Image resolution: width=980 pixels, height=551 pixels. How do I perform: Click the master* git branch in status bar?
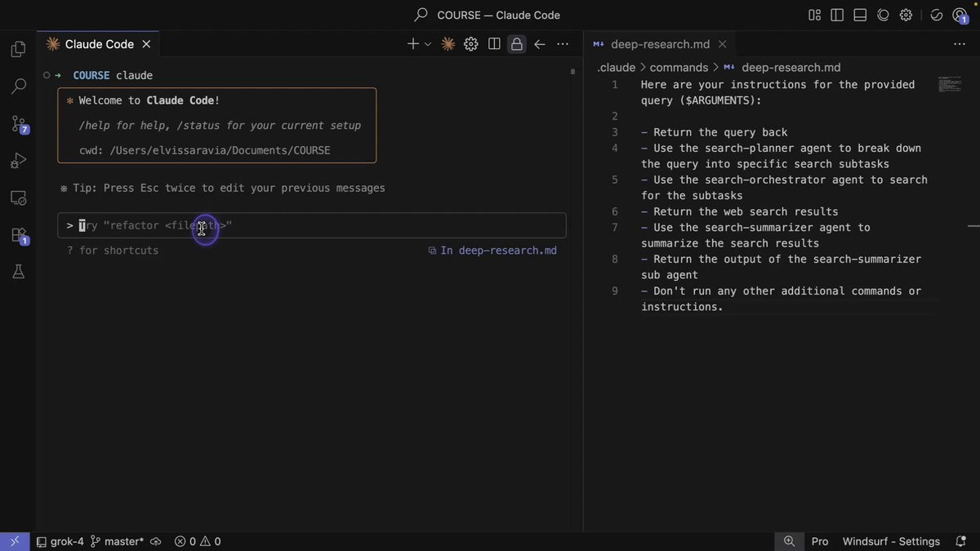(x=117, y=541)
